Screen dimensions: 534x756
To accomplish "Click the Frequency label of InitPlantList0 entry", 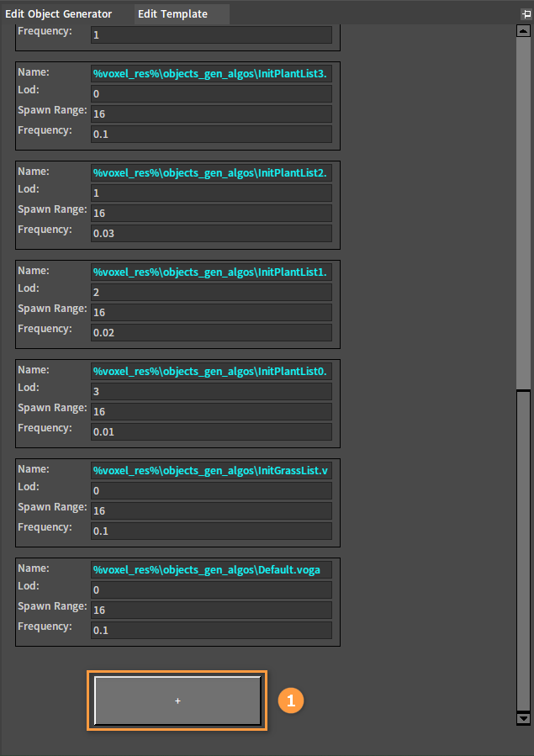I will [x=45, y=428].
